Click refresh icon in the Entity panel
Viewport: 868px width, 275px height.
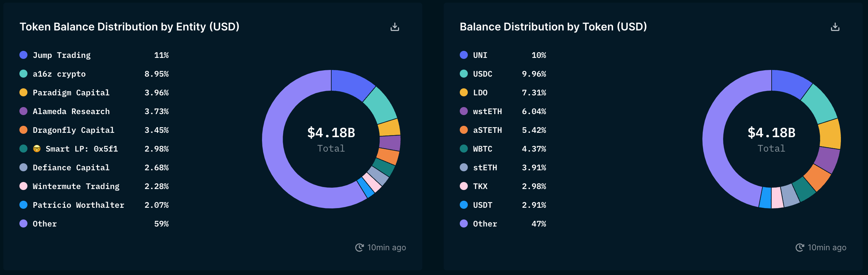point(359,248)
